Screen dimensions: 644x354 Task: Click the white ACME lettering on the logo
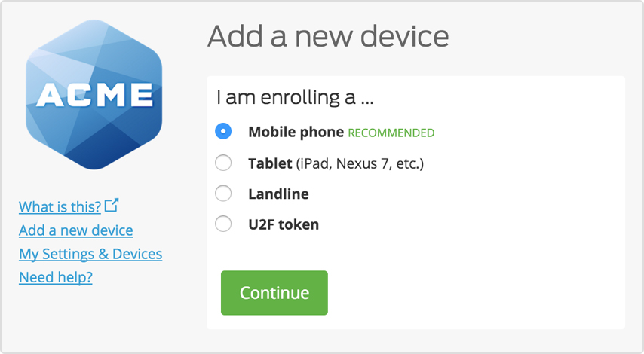[94, 95]
